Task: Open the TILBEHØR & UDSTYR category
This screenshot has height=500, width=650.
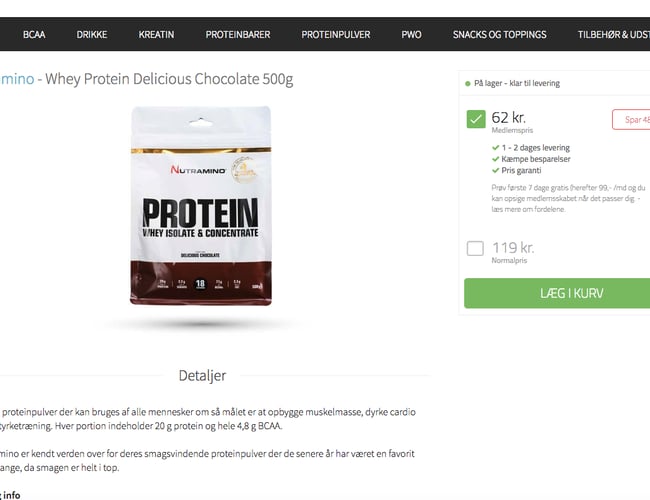Action: [612, 34]
